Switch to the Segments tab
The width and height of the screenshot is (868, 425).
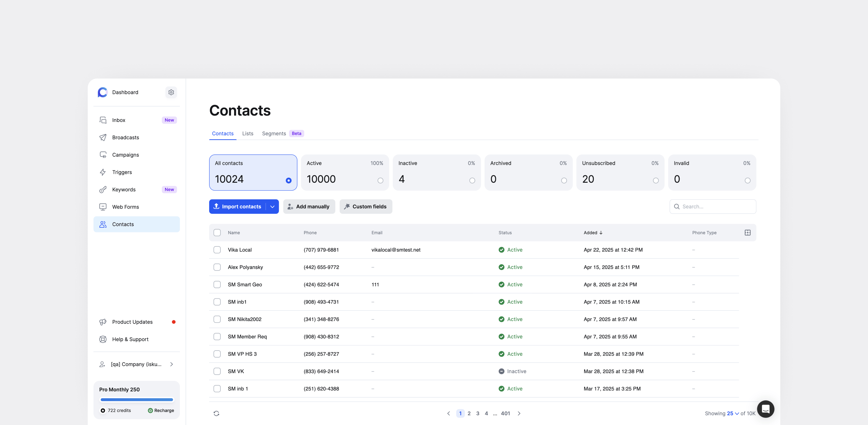(274, 134)
